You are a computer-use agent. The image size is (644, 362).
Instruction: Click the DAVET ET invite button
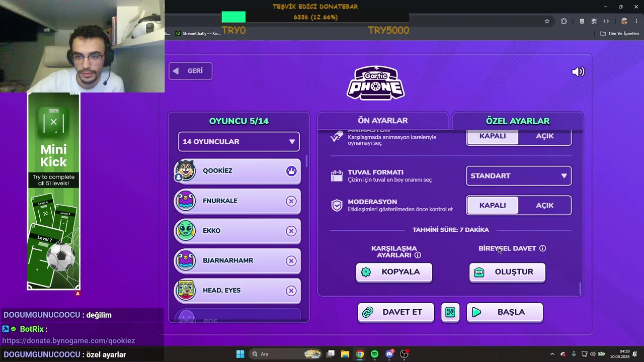(x=395, y=312)
